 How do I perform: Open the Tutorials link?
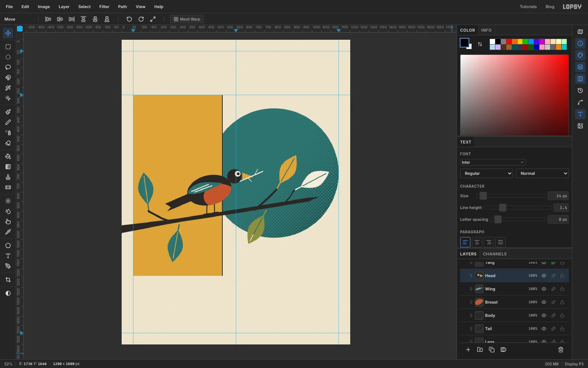click(x=528, y=7)
